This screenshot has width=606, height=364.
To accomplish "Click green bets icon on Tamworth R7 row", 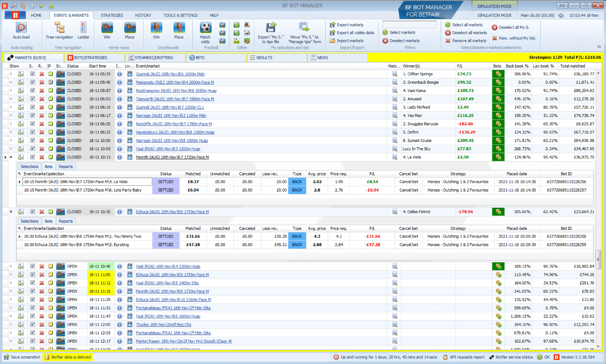I will point(498,99).
